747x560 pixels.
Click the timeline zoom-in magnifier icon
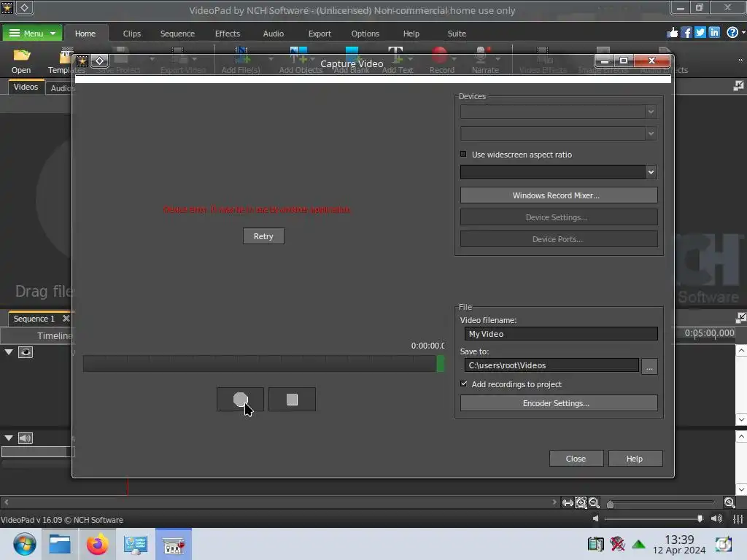[729, 502]
